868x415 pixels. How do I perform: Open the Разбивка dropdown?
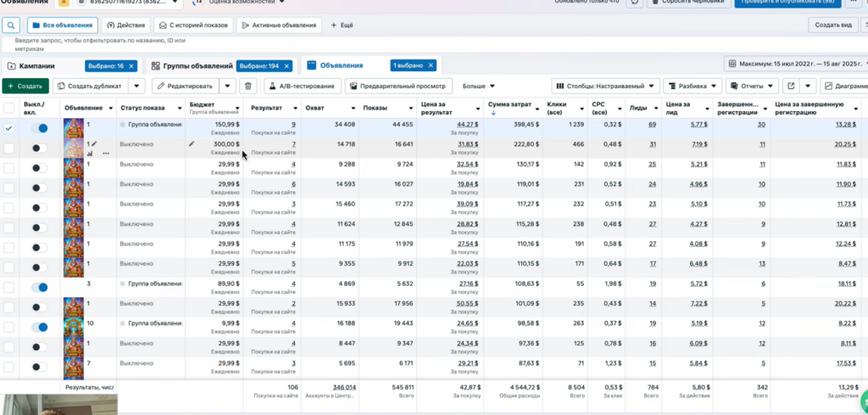693,86
